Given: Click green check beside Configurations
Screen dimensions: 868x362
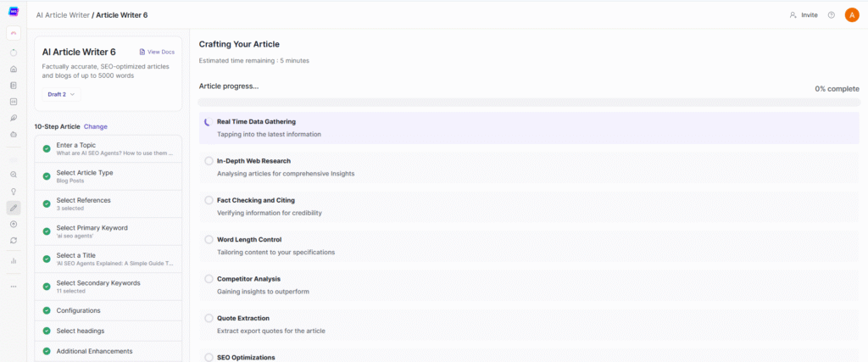Looking at the screenshot, I should pos(47,310).
